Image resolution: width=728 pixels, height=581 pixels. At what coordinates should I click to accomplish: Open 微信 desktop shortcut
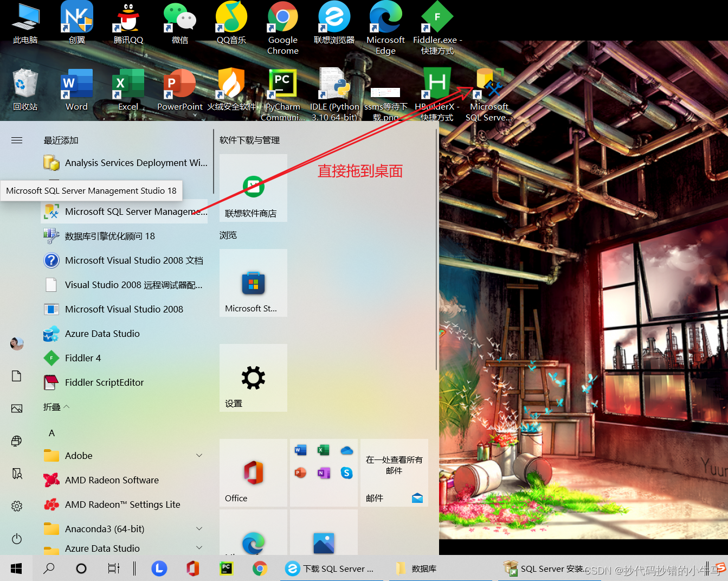point(180,24)
